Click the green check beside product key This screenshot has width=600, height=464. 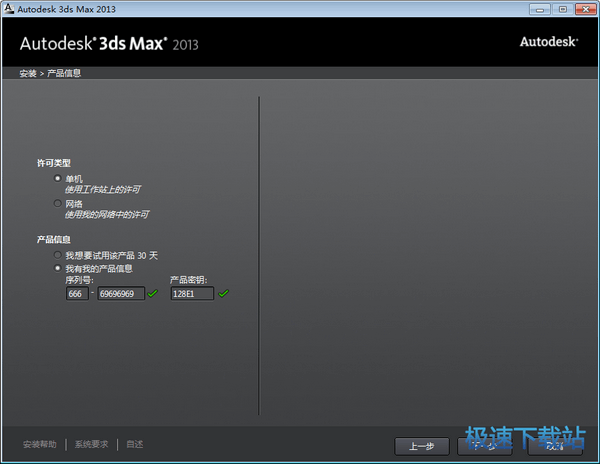click(x=223, y=293)
